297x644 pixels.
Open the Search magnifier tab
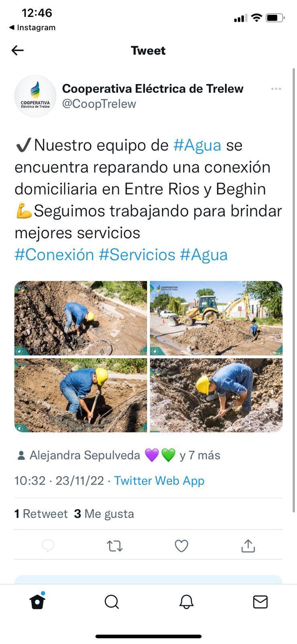(x=112, y=602)
